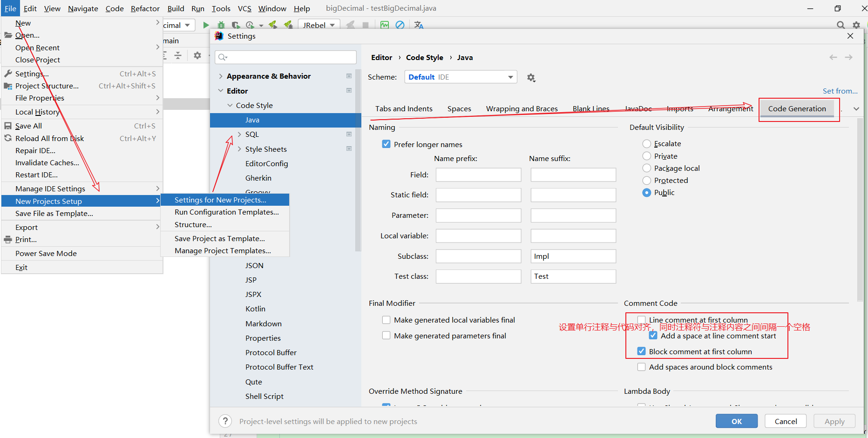Click the Editor breadcrumb link

(x=381, y=57)
